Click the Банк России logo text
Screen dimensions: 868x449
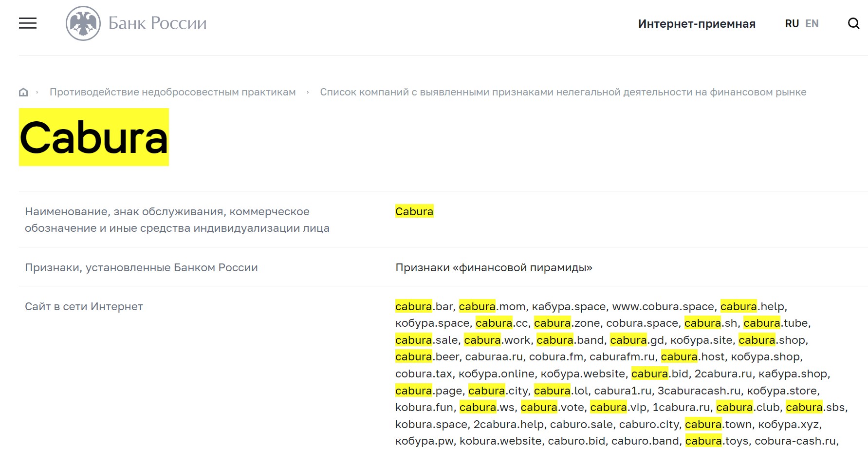(157, 23)
